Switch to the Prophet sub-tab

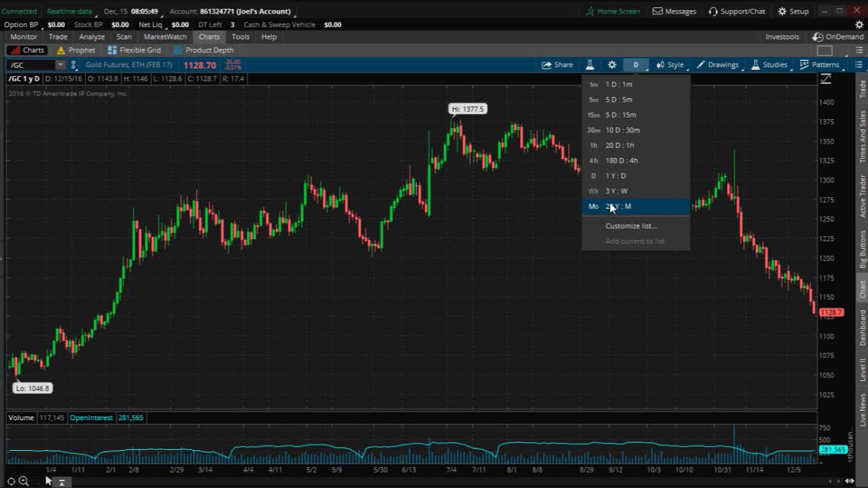(x=76, y=50)
